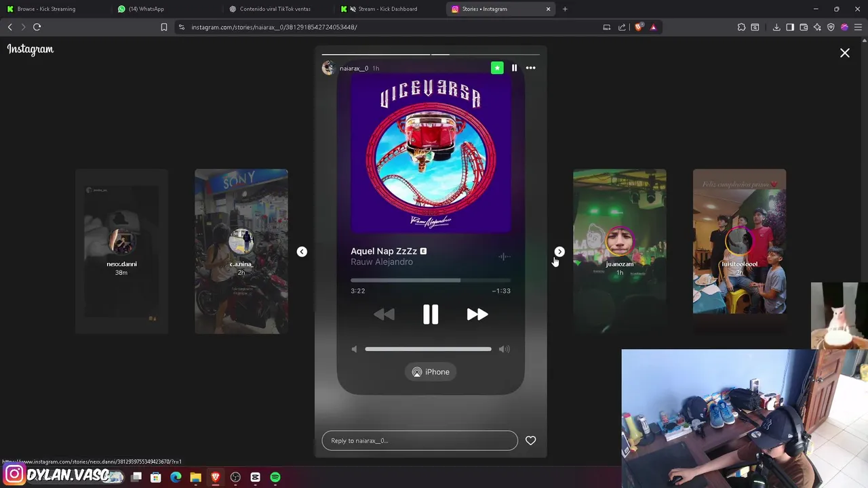Open naiarax__0 profile from story header
The height and width of the screenshot is (488, 868).
[354, 68]
